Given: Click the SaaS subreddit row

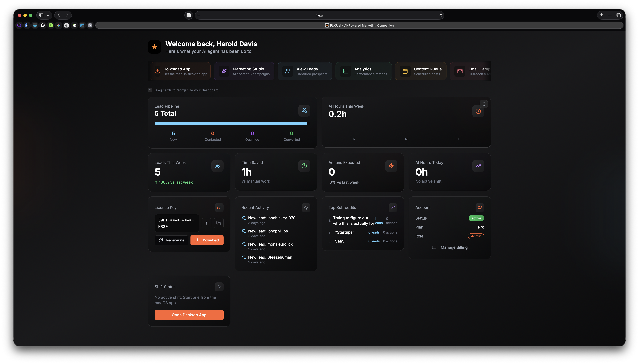Looking at the screenshot, I should point(363,241).
